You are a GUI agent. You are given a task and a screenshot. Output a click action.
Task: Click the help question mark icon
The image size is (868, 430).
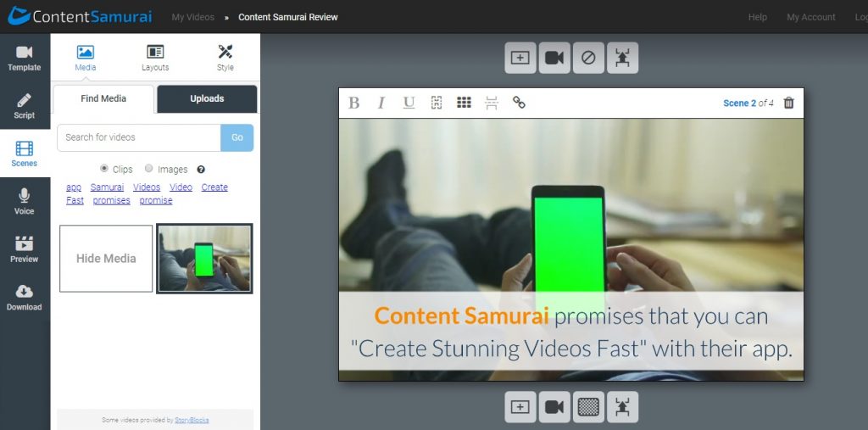pyautogui.click(x=201, y=169)
